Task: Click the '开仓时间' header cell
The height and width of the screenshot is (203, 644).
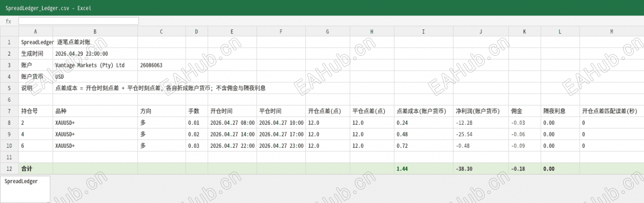Action: tap(232, 111)
